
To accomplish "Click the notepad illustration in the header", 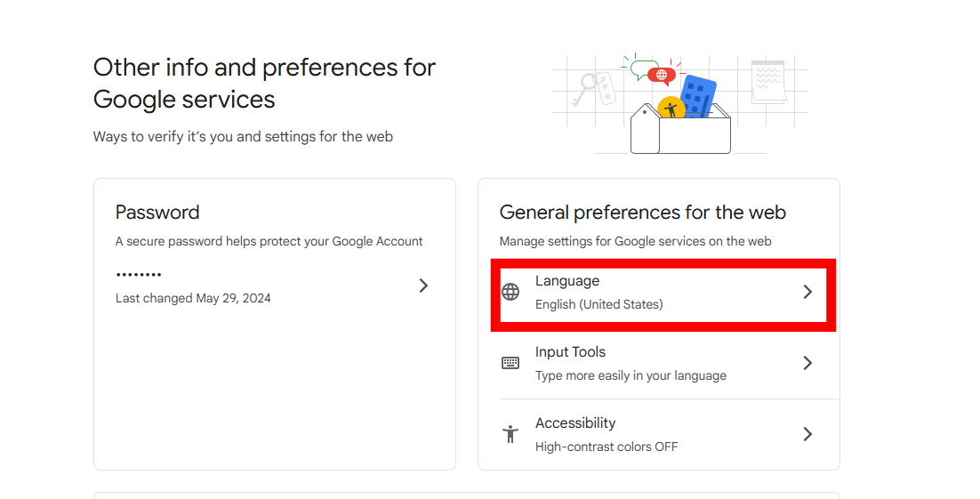I will (767, 82).
